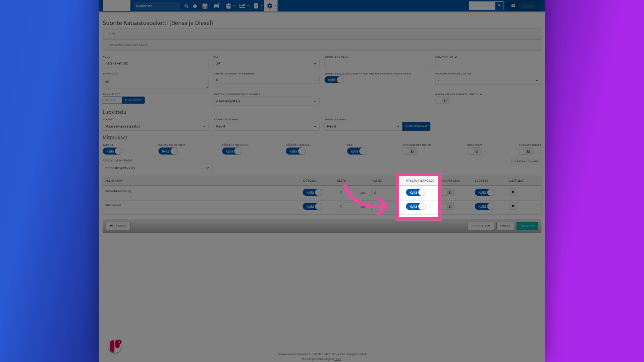Click the Kesto column header
Image resolution: width=644 pixels, height=362 pixels.
click(x=341, y=181)
